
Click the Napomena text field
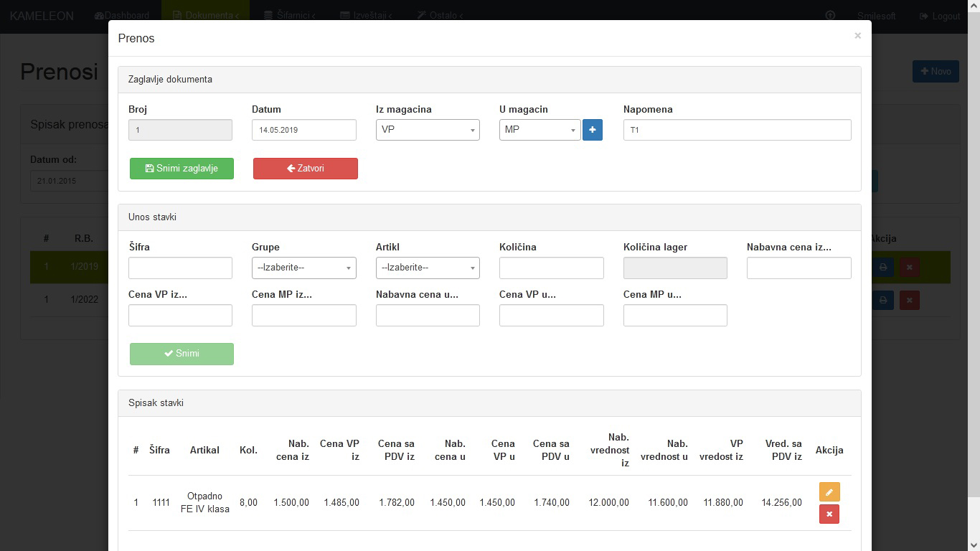coord(737,130)
